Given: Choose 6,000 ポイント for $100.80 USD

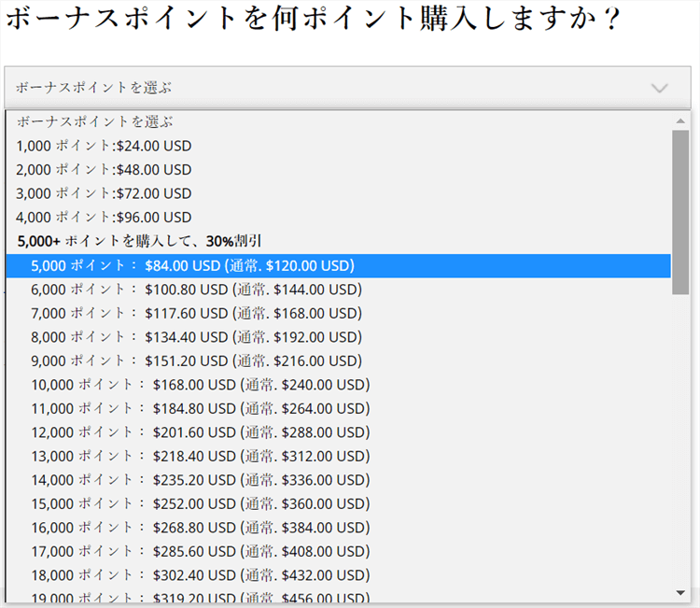Looking at the screenshot, I should [x=196, y=290].
